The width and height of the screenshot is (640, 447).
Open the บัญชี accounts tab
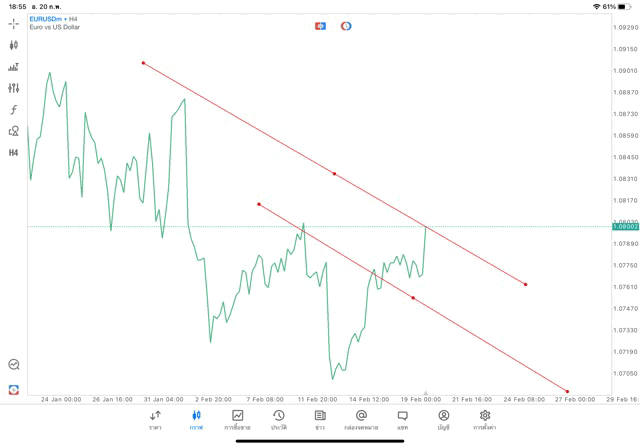(x=443, y=419)
